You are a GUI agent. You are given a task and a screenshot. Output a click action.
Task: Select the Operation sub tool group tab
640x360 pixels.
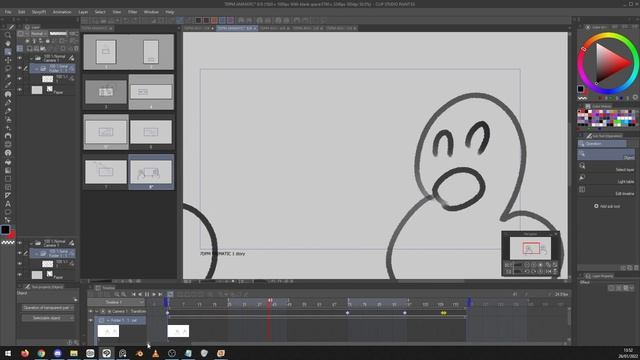click(602, 144)
